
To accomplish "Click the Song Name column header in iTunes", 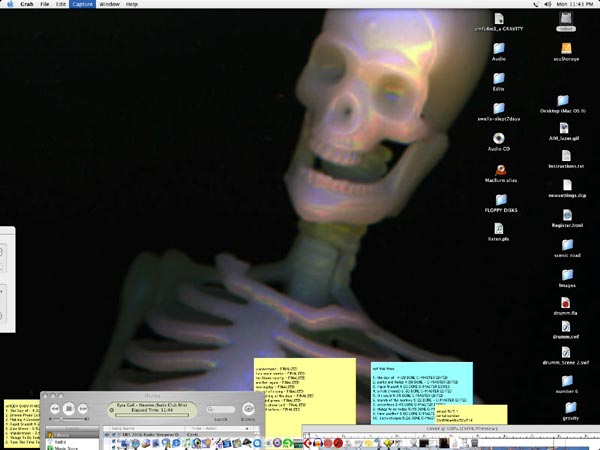I will (147, 429).
